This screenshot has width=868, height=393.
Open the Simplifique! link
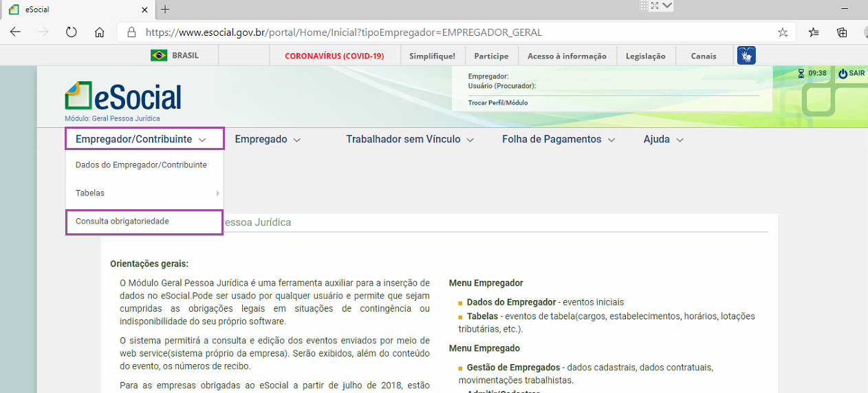tap(432, 56)
